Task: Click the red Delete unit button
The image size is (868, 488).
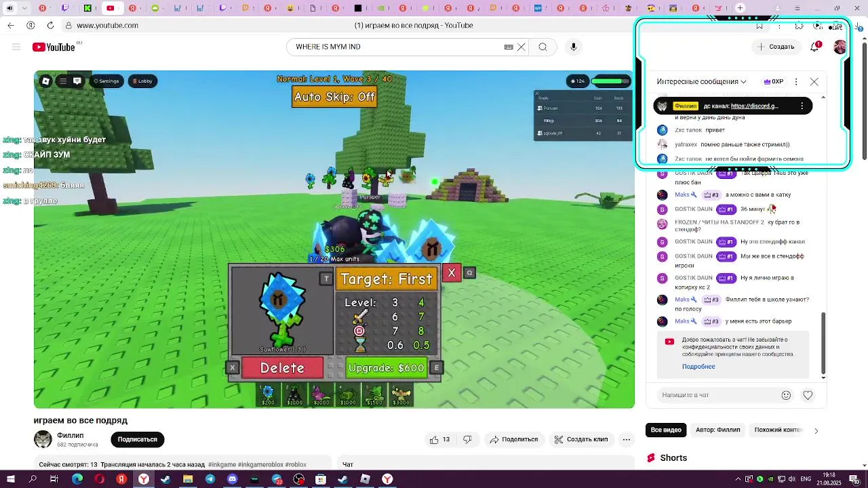Action: pos(282,368)
